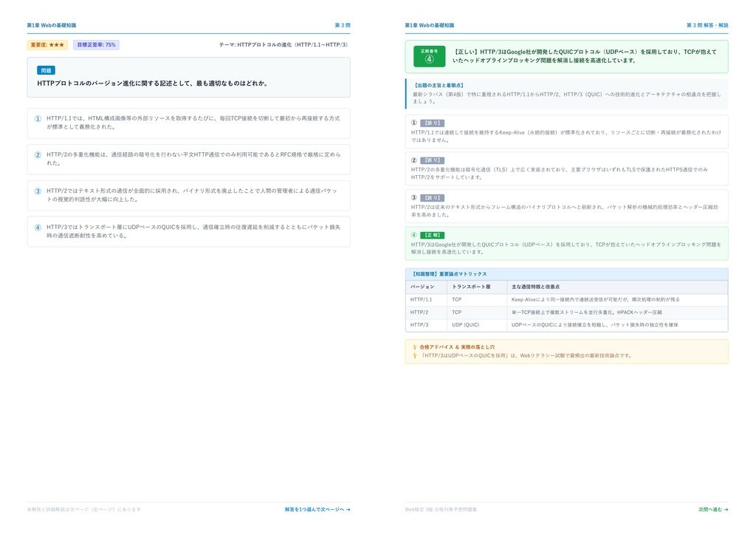756x535 pixels.
Task: Click the Web検定 3級 合格対策予想問題集 footer text
Action: pyautogui.click(x=441, y=509)
